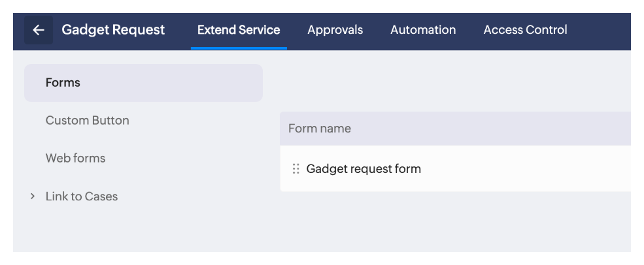
Task: Click the Link to Cases label
Action: [82, 196]
